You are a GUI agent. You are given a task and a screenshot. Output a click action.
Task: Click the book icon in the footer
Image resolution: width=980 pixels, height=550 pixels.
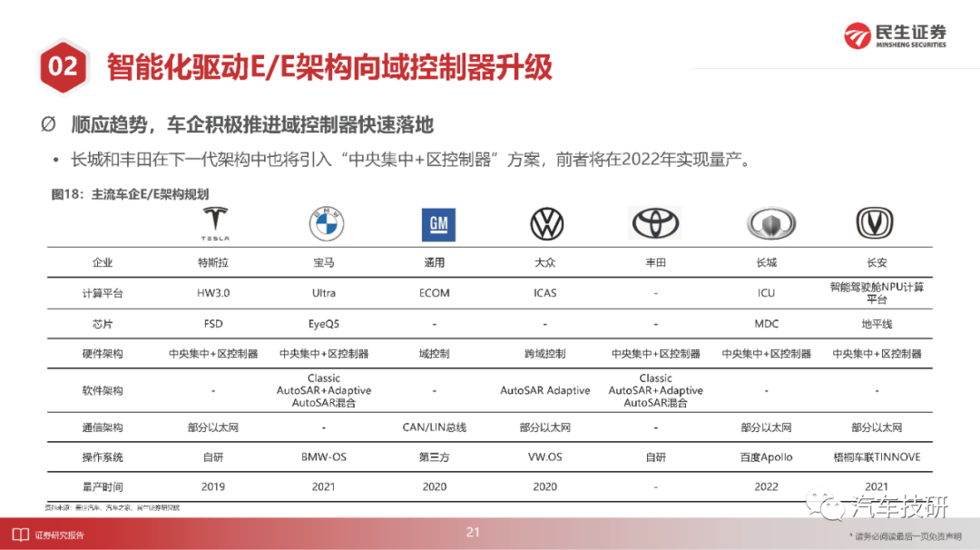21,535
